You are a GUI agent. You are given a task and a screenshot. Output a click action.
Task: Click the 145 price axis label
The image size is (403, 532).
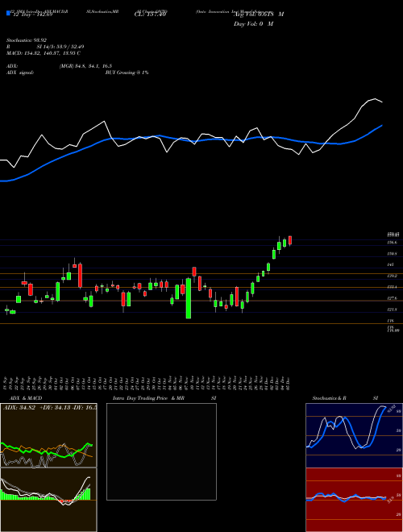point(390,265)
